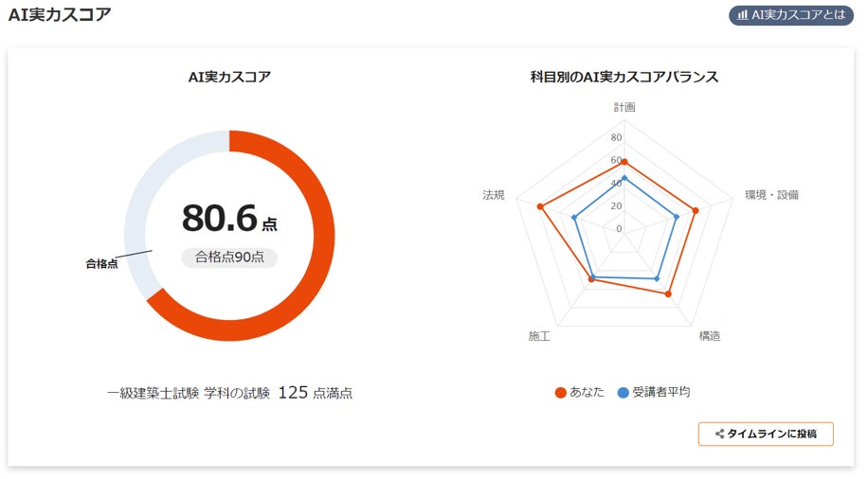The image size is (868, 479).
Task: Click the 合格点 marker label on donut
Action: tap(101, 264)
